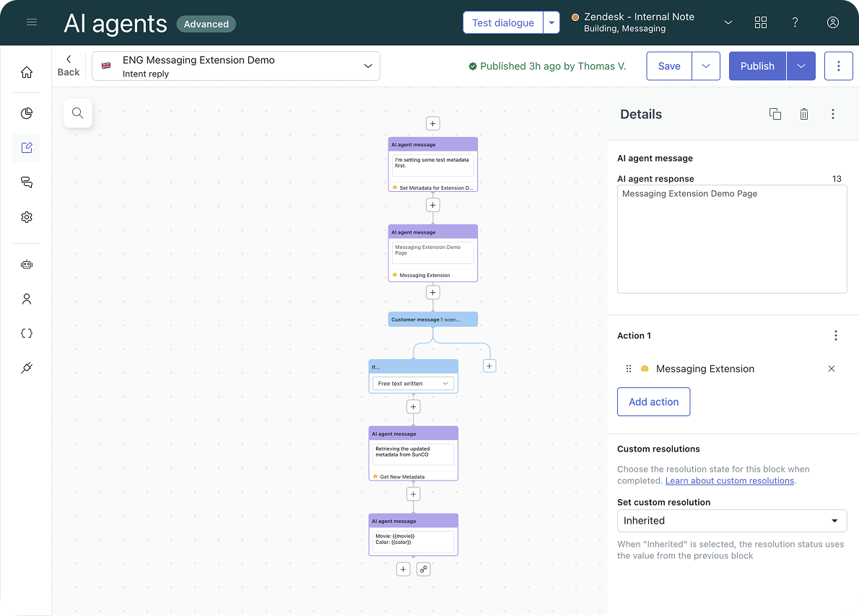
Task: Open the conversations chat bubbles icon
Action: 27,182
